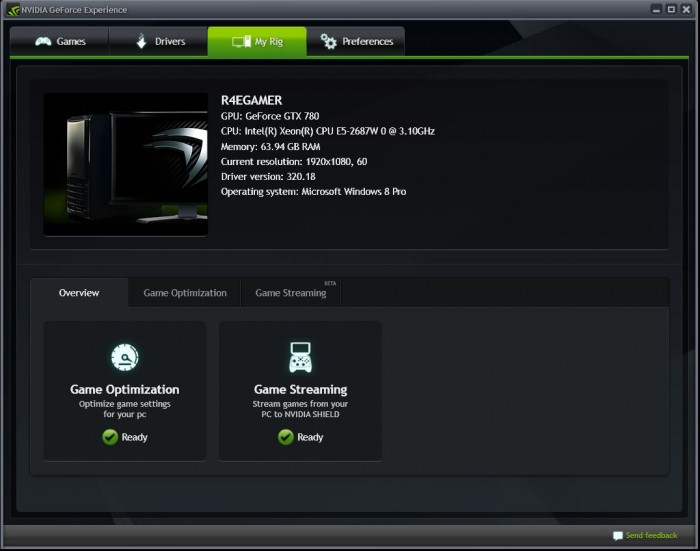Viewport: 700px width, 551px height.
Task: Click the gears icon on Preferences tab
Action: 328,42
